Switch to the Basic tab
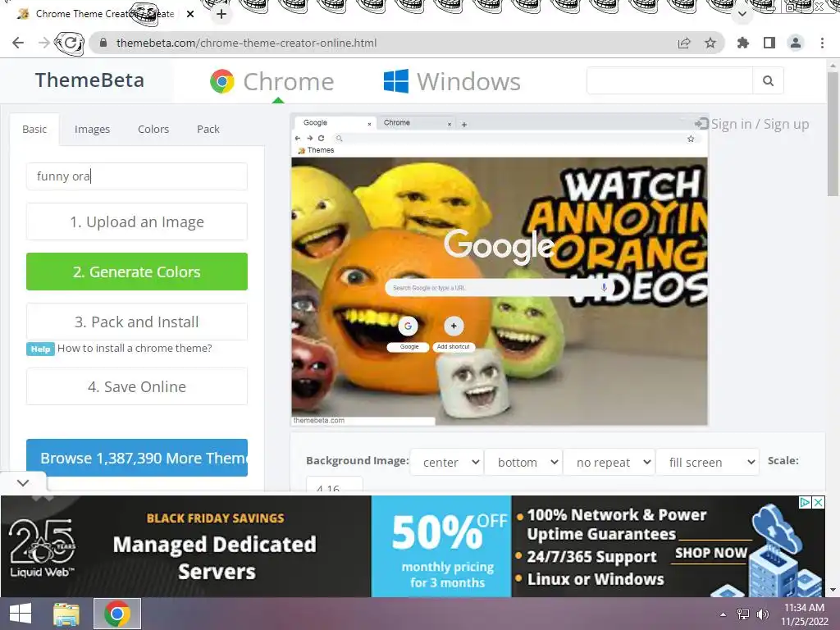 (34, 129)
